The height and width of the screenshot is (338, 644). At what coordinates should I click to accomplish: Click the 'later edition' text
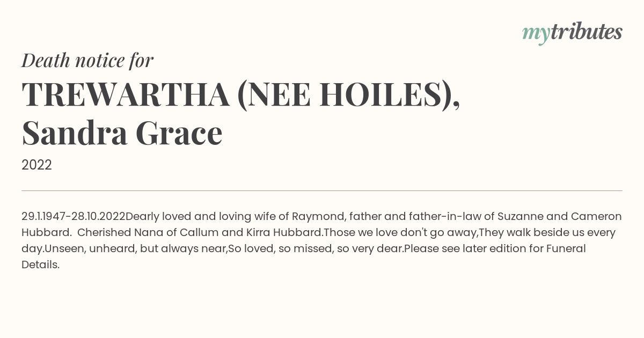point(467,249)
